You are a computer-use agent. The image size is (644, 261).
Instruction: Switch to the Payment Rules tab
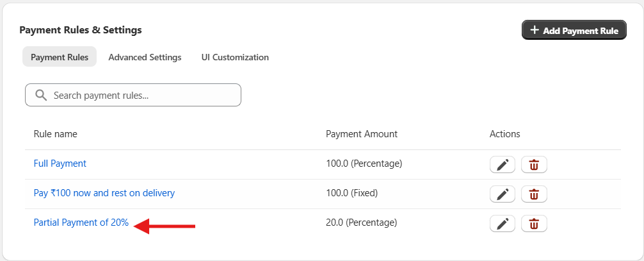(60, 57)
